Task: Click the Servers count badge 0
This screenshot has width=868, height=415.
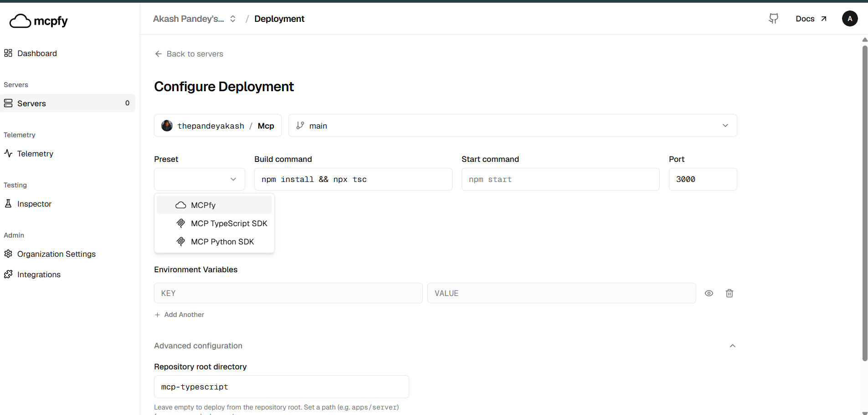Action: [x=128, y=103]
